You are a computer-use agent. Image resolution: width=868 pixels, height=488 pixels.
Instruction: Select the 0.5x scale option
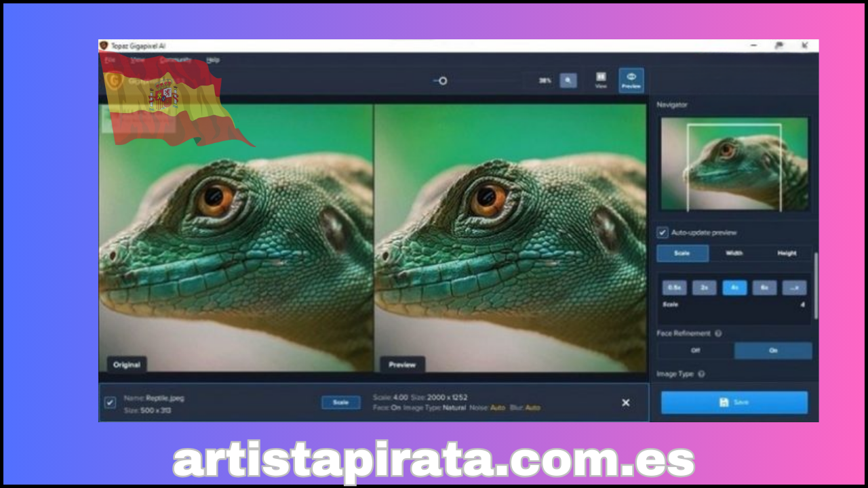(x=674, y=287)
